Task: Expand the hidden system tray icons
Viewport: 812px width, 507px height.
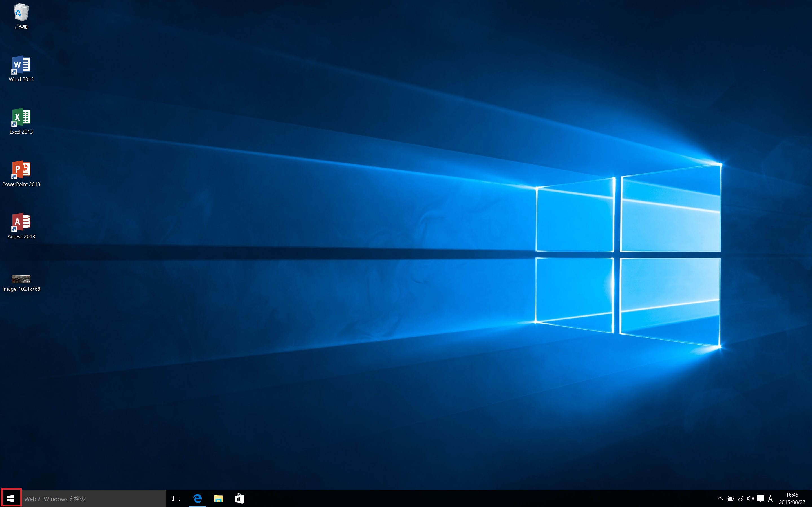Action: (x=720, y=499)
